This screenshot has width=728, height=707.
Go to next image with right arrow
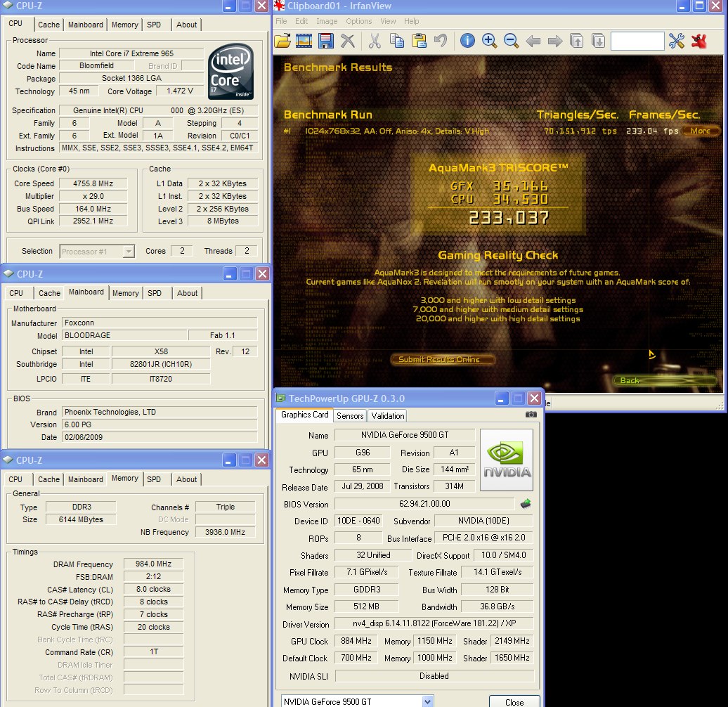pyautogui.click(x=555, y=41)
